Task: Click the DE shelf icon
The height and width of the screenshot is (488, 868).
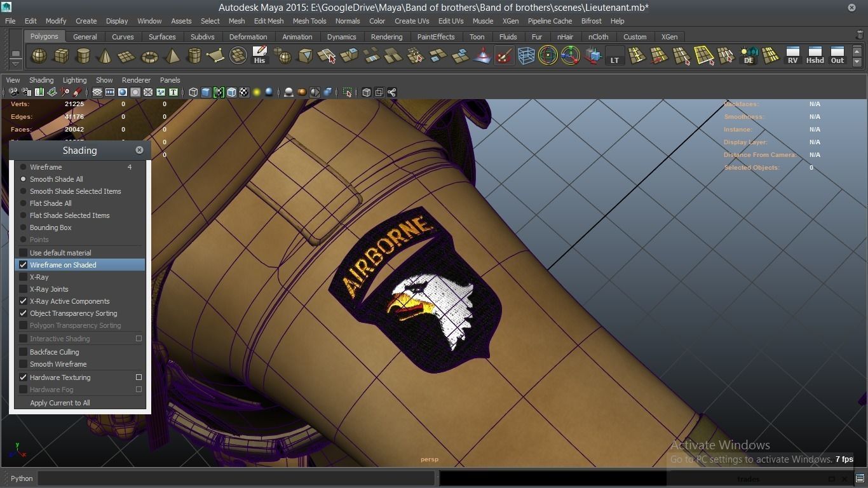Action: (x=749, y=57)
